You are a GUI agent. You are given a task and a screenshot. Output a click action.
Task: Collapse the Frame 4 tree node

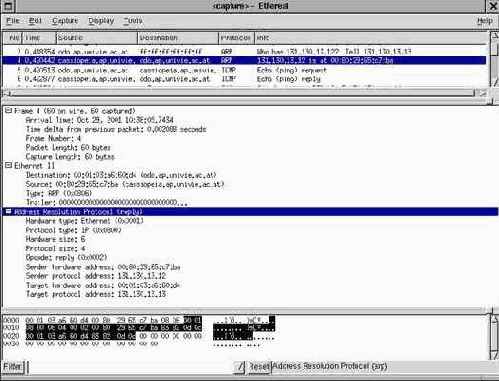tap(8, 111)
